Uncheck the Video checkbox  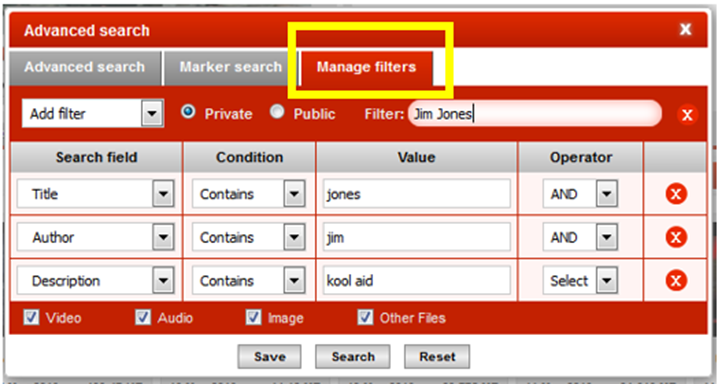coord(32,317)
